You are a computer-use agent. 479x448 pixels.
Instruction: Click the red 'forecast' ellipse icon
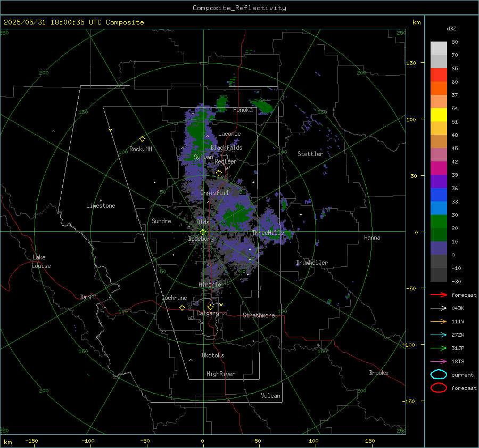(439, 388)
